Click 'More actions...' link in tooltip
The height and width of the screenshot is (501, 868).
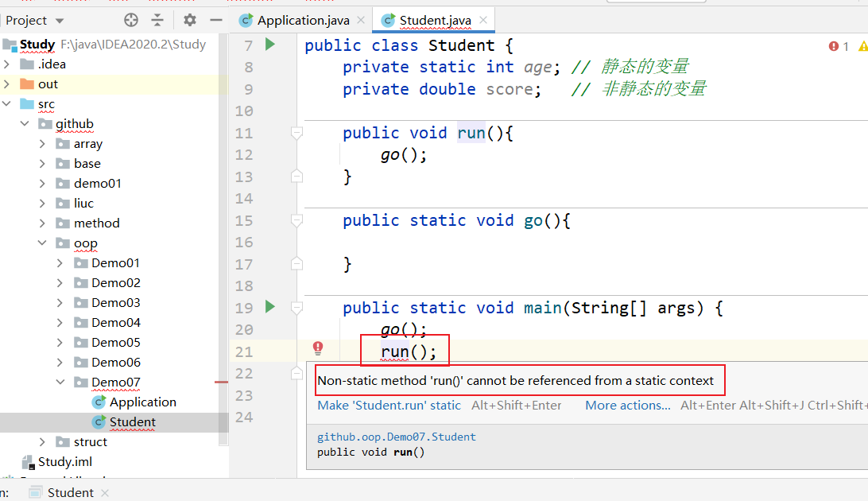628,405
